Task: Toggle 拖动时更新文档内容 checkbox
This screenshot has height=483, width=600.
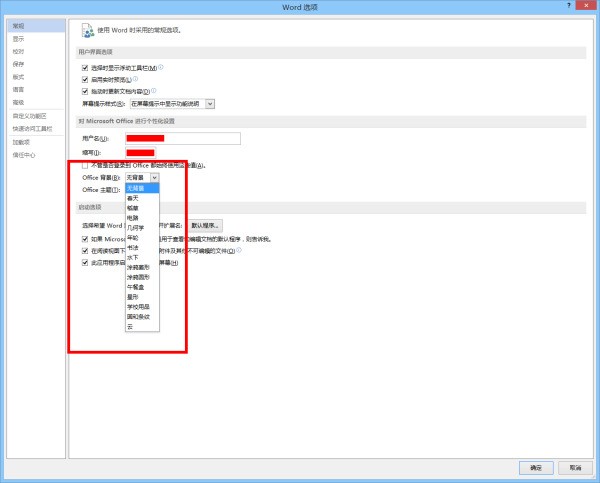Action: (85, 91)
